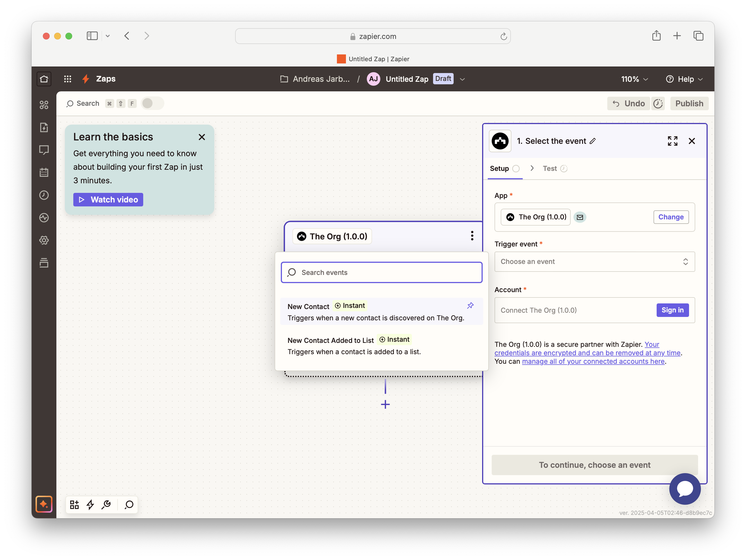
Task: Toggle the Safari sidebar
Action: click(92, 36)
